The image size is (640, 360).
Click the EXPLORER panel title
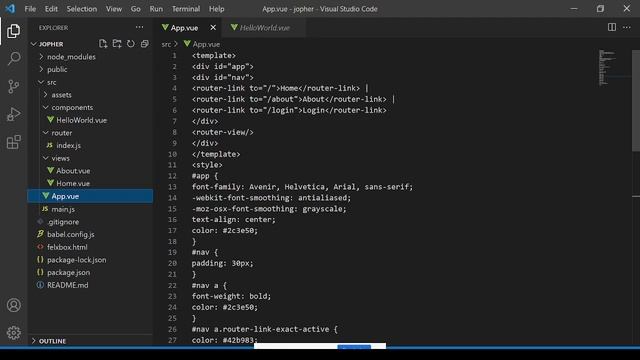point(53,28)
